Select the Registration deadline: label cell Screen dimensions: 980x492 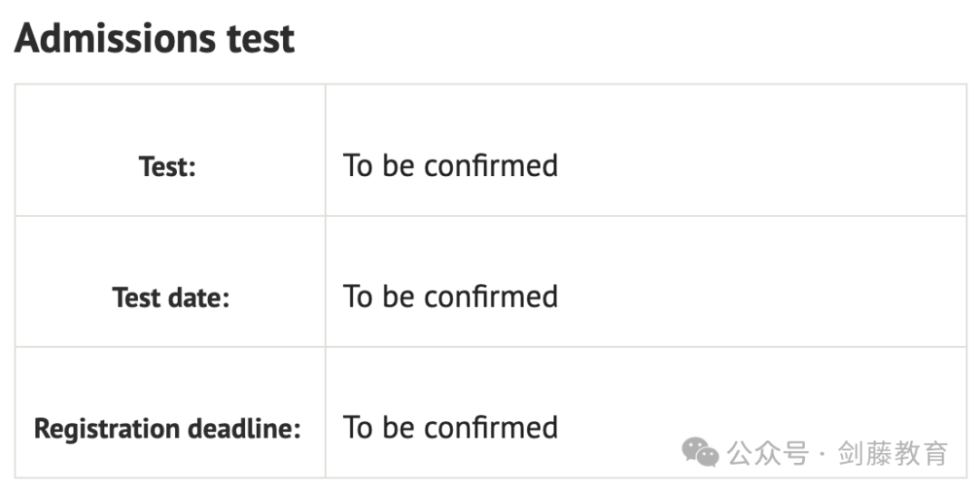pos(170,413)
